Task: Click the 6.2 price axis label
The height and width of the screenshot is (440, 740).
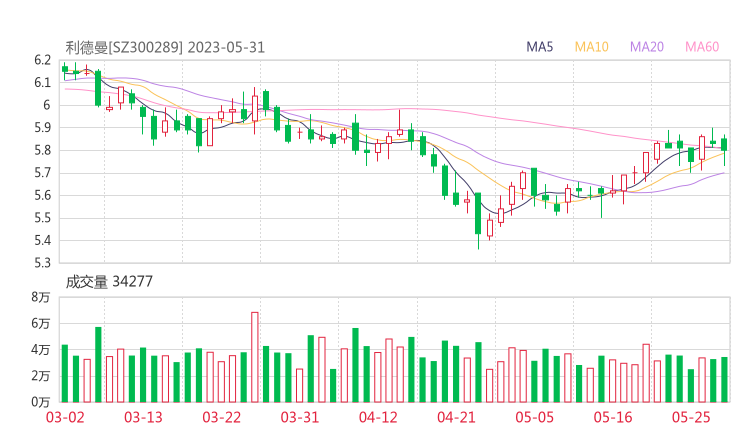Action: coord(42,60)
